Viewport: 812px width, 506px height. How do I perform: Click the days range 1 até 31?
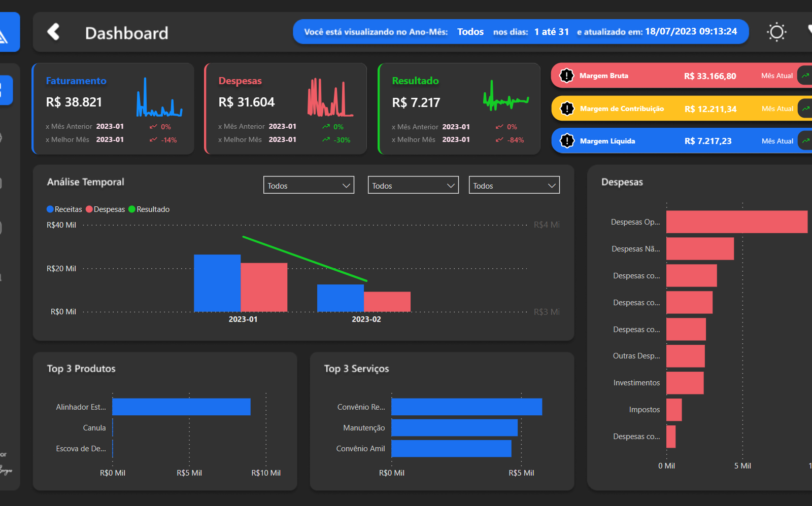pos(552,32)
